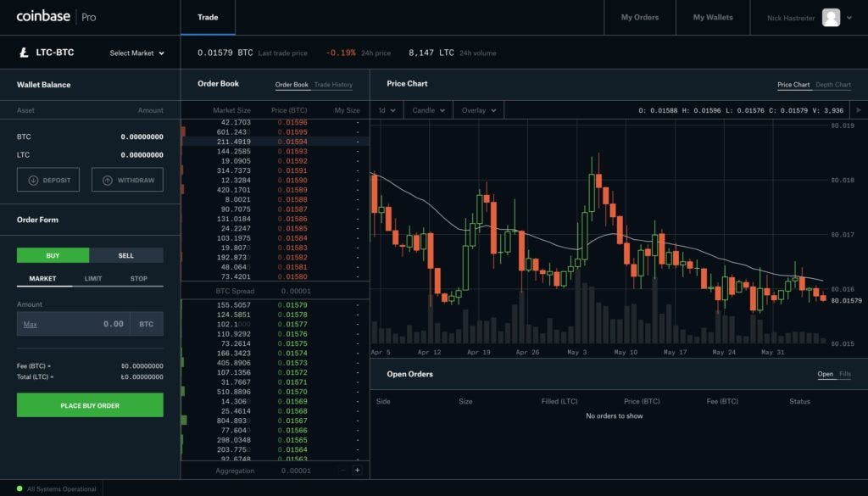The image size is (868, 496).
Task: Click the 8,147 LTC 24h volume value
Action: pos(431,53)
